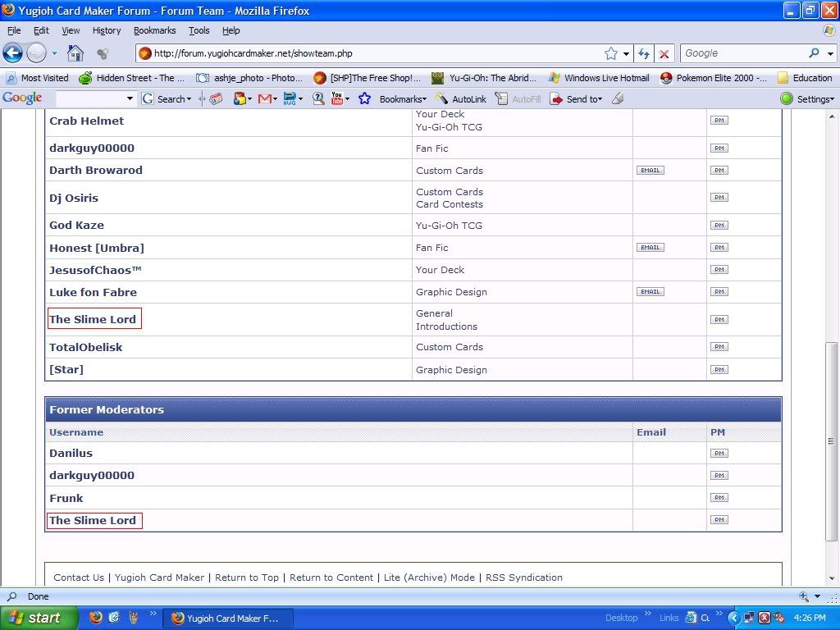Open the Google Toolbar Settings dropdown
The width and height of the screenshot is (840, 630).
coord(808,98)
